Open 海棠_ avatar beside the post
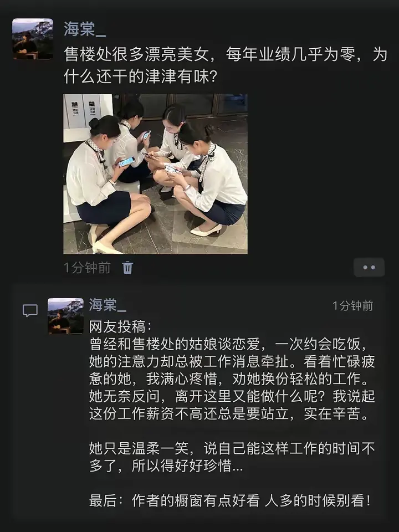This screenshot has width=399, height=532. pos(33,39)
